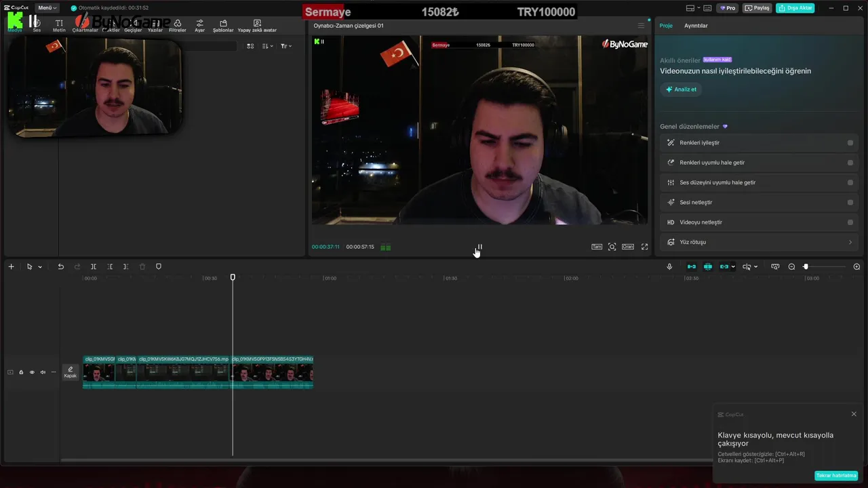
Task: Open the pointer tool mode dropdown
Action: tap(40, 267)
